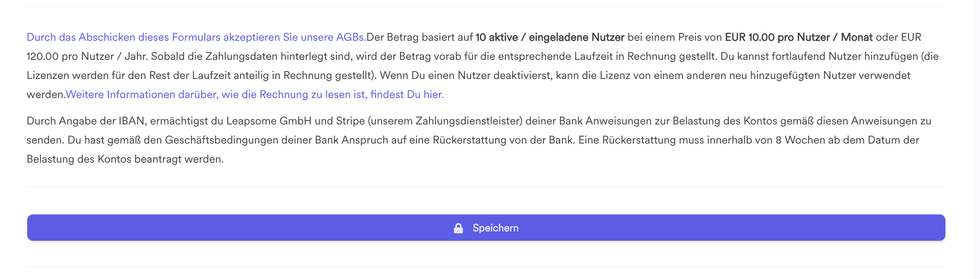
Task: Click the word 'Geschäftsbedingungen' in the IBAN paragraph
Action: 221,140
